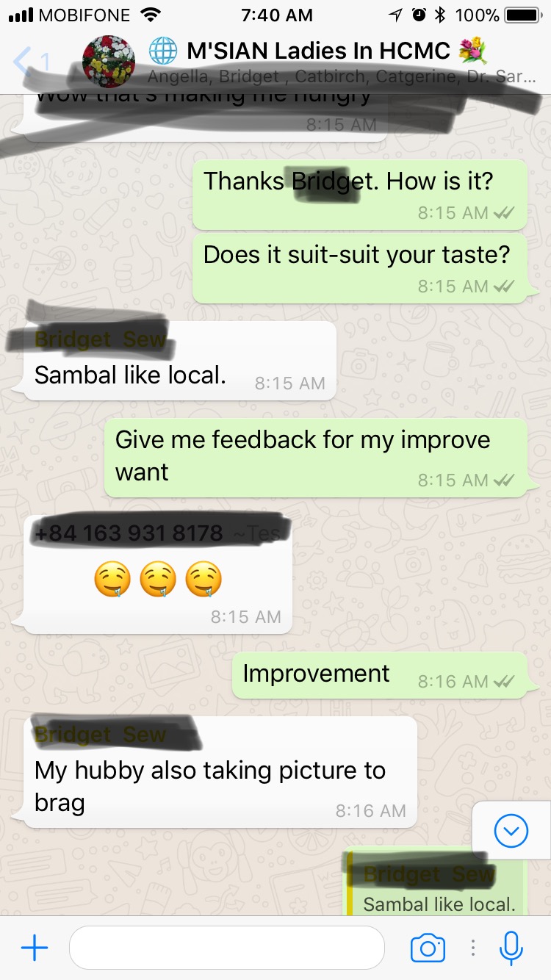The height and width of the screenshot is (980, 551).
Task: Tap the back arrow to chats list
Action: pos(23,61)
